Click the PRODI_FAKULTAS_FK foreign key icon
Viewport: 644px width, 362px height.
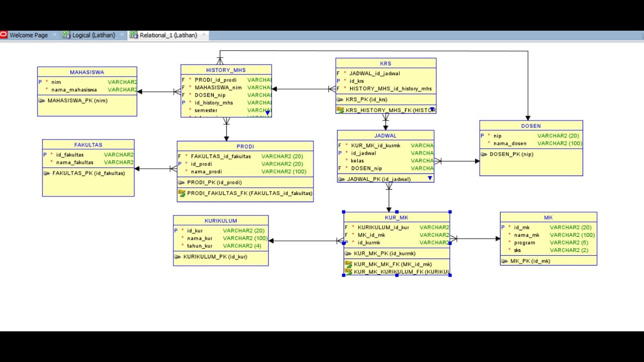(182, 193)
